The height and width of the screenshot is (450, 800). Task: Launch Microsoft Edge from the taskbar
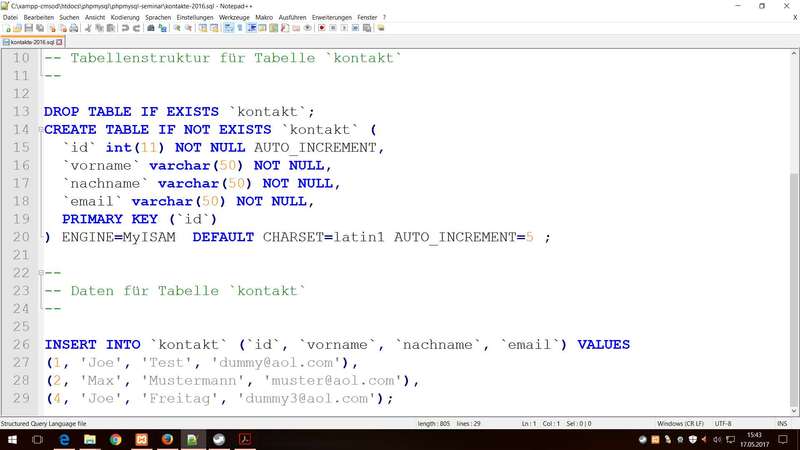coord(64,439)
